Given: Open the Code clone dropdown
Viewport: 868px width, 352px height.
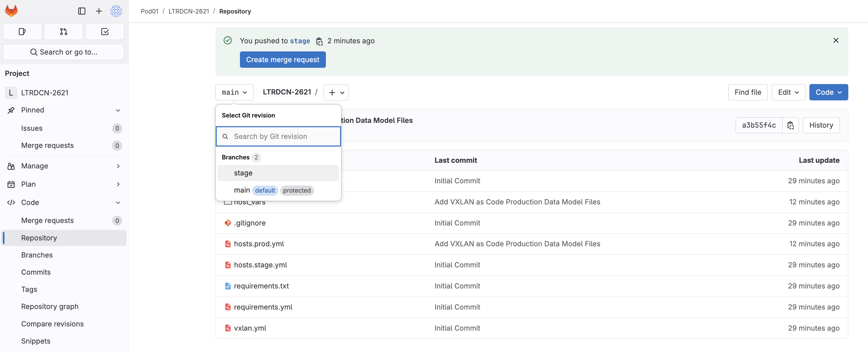Looking at the screenshot, I should pos(828,92).
